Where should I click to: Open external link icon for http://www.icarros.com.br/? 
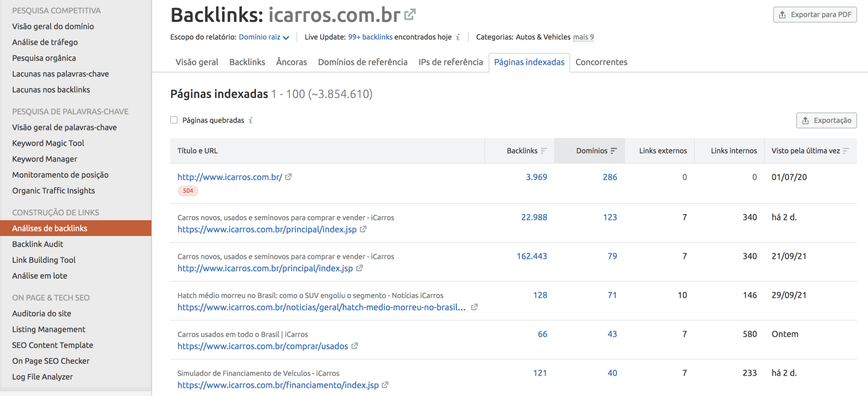point(288,177)
